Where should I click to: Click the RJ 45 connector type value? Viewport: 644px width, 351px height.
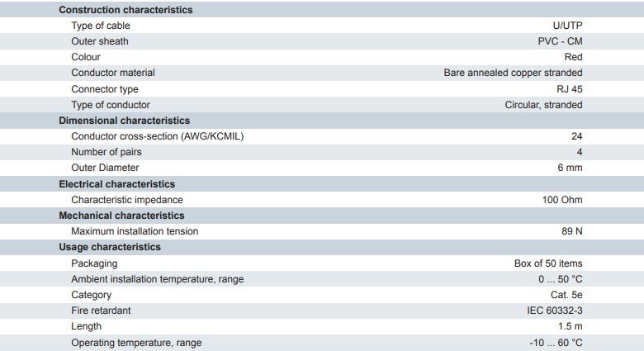click(x=569, y=89)
